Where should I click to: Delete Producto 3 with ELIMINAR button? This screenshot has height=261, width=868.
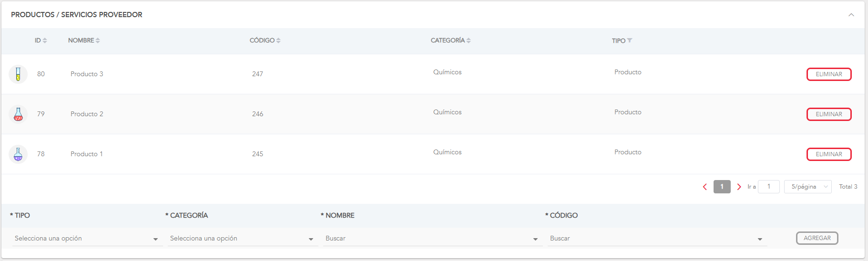[x=829, y=74]
